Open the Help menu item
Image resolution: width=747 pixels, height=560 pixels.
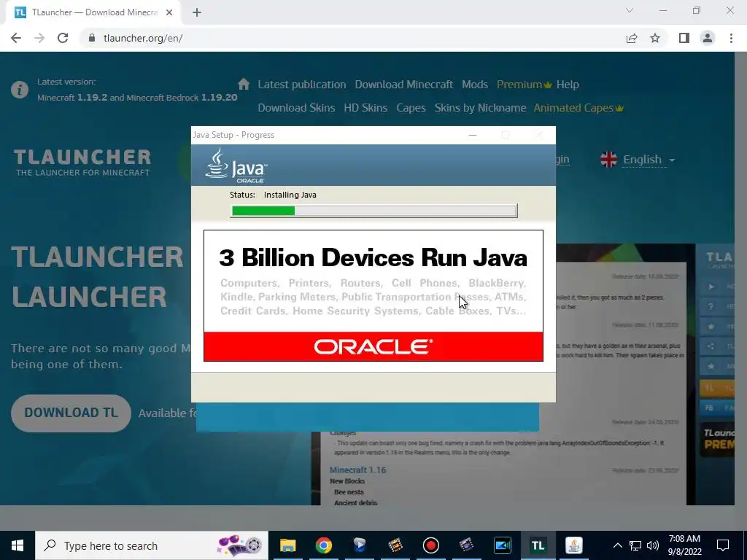pyautogui.click(x=568, y=85)
